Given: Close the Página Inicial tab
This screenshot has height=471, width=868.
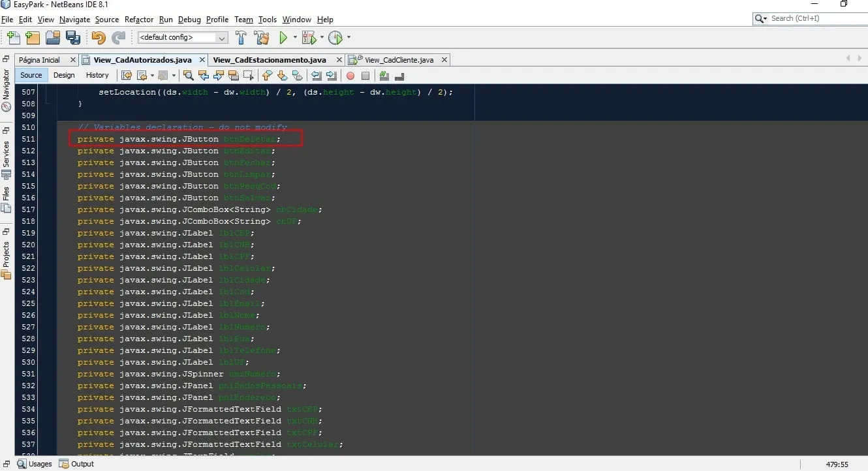Looking at the screenshot, I should pyautogui.click(x=72, y=60).
